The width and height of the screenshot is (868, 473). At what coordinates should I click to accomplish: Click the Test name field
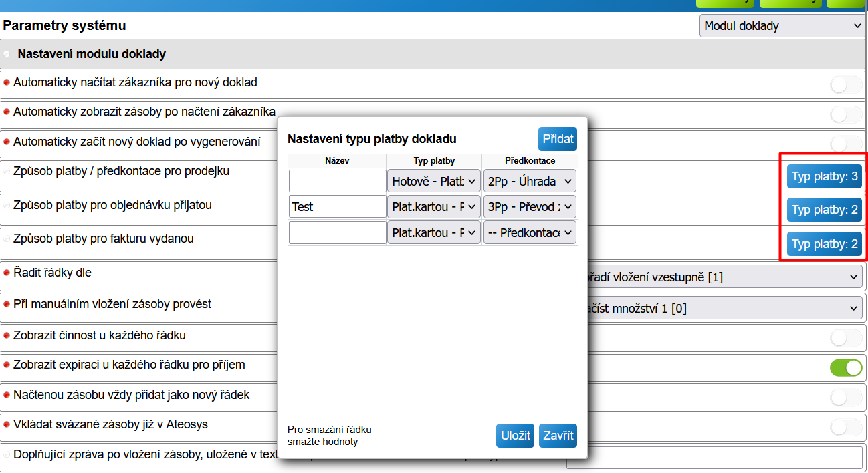point(338,207)
